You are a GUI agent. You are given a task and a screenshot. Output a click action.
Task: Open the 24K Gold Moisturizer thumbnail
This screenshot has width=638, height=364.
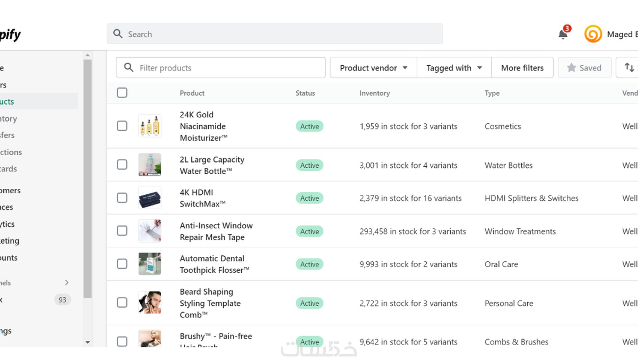click(x=149, y=126)
